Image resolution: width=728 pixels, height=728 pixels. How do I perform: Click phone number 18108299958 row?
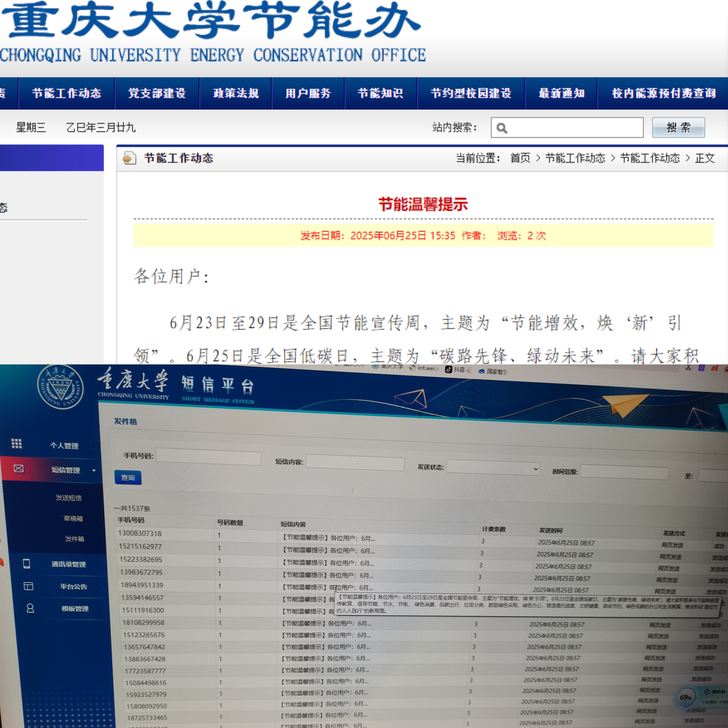tap(144, 622)
